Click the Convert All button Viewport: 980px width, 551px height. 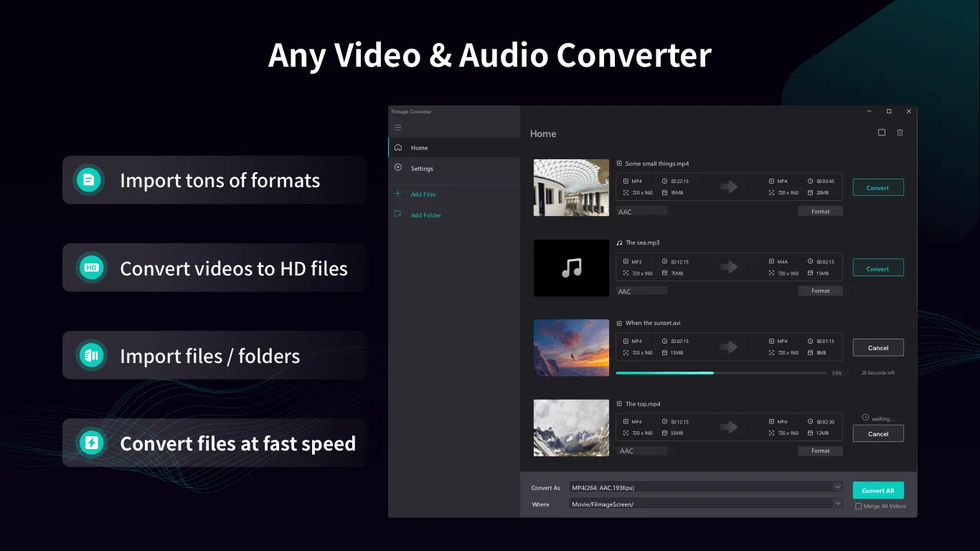878,491
